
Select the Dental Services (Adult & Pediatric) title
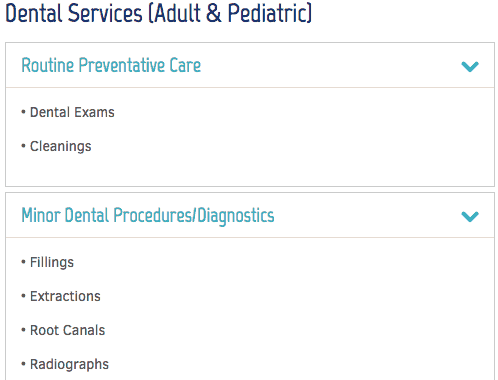pyautogui.click(x=159, y=13)
